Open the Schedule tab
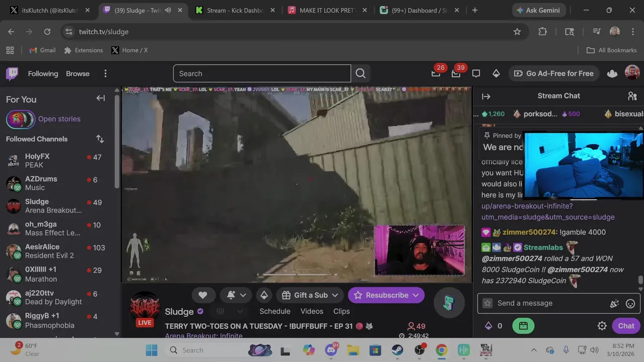This screenshot has width=644, height=362. tap(275, 311)
